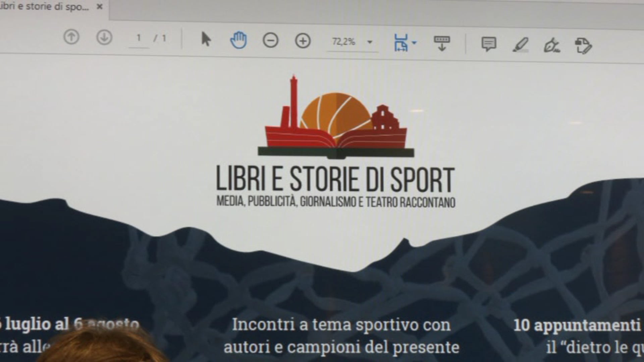Click the current page number field
The image size is (644, 362).
(x=139, y=38)
